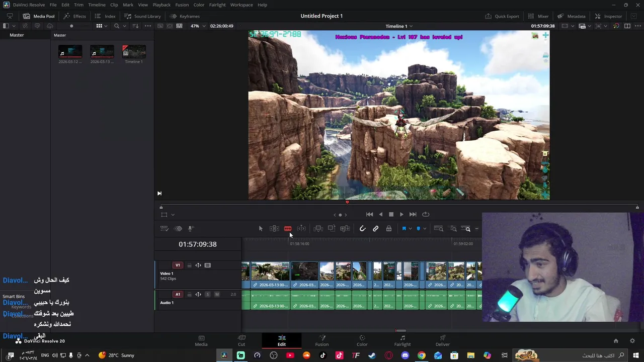This screenshot has width=644, height=362.
Task: Switch to the Color page
Action: [x=362, y=341]
